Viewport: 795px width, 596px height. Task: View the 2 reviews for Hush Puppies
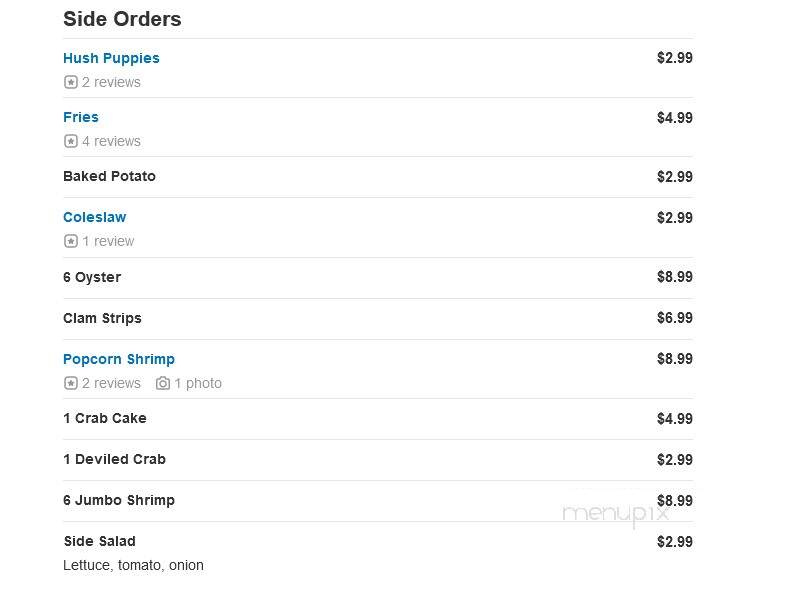point(111,82)
